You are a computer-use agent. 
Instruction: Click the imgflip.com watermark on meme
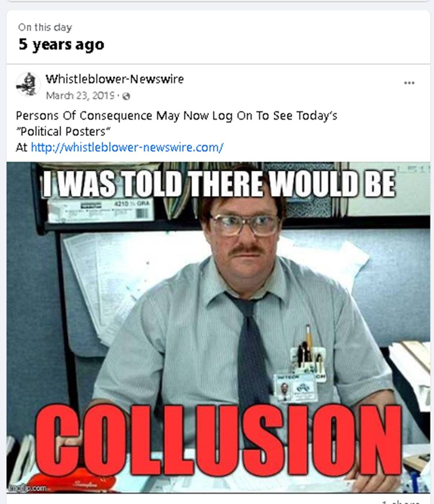point(28,488)
